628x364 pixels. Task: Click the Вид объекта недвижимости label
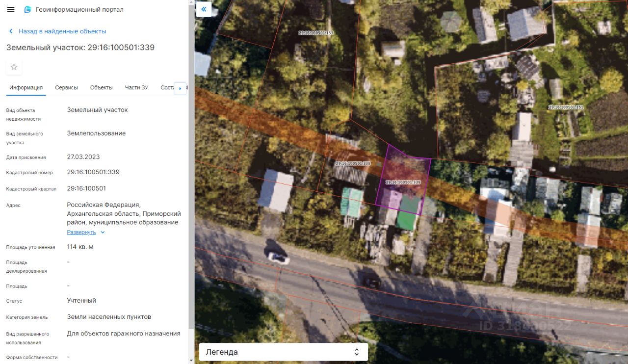[x=24, y=115]
